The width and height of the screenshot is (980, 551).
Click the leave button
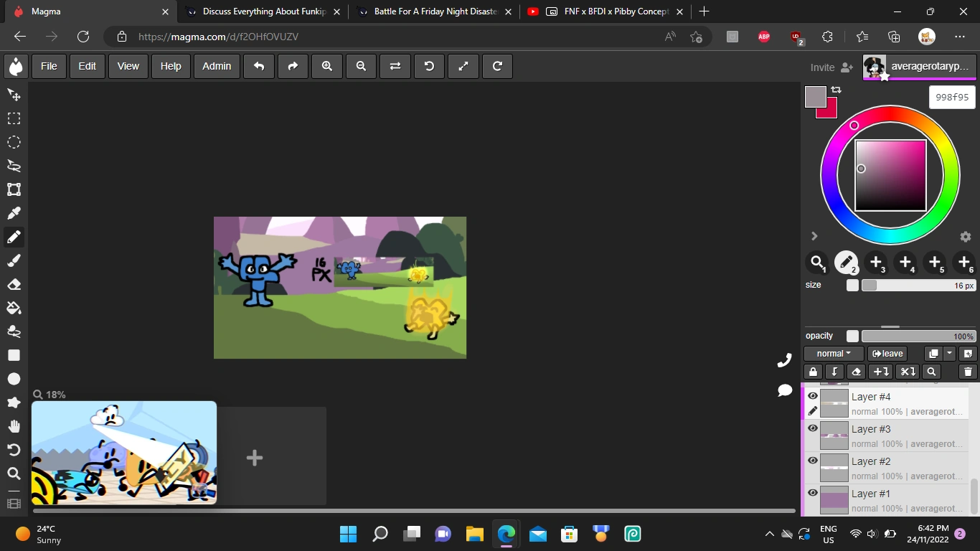[x=887, y=354]
